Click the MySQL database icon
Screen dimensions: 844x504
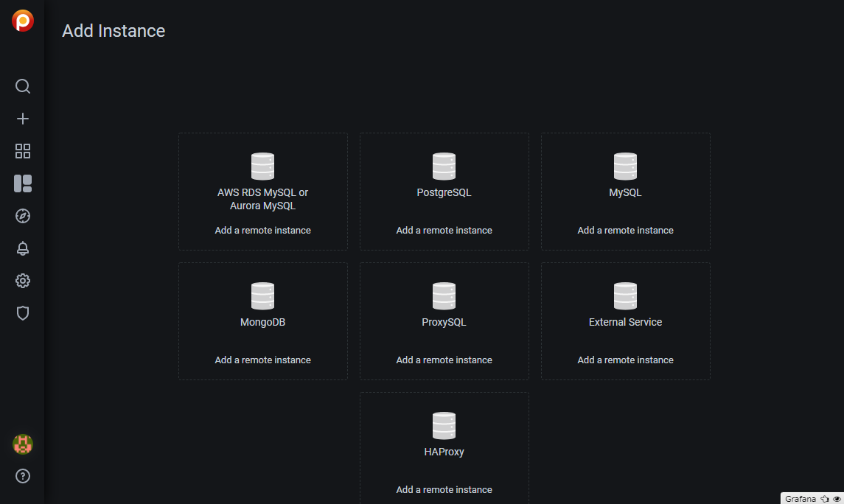click(x=626, y=167)
